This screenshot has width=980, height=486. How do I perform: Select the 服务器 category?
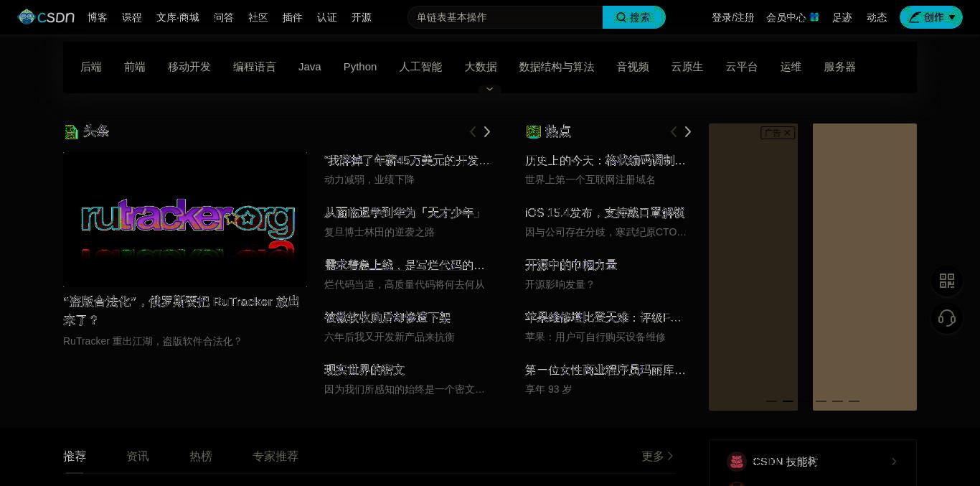840,67
